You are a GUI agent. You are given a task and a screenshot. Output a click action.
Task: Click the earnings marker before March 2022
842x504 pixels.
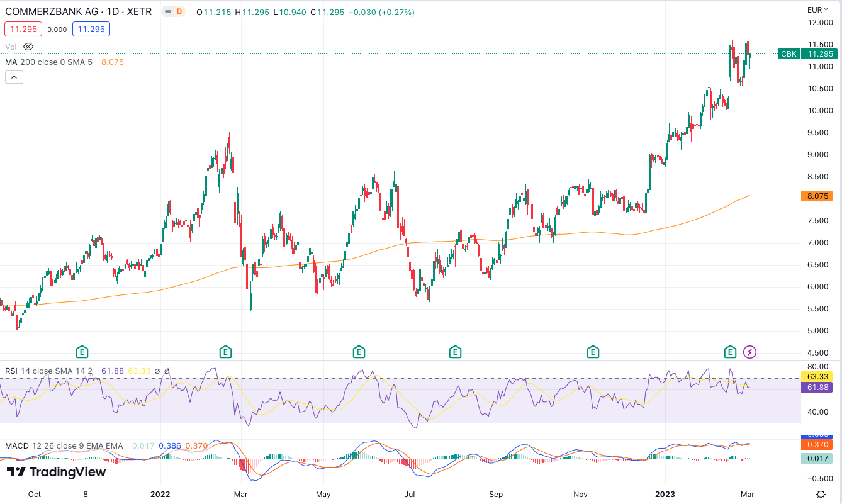click(225, 352)
